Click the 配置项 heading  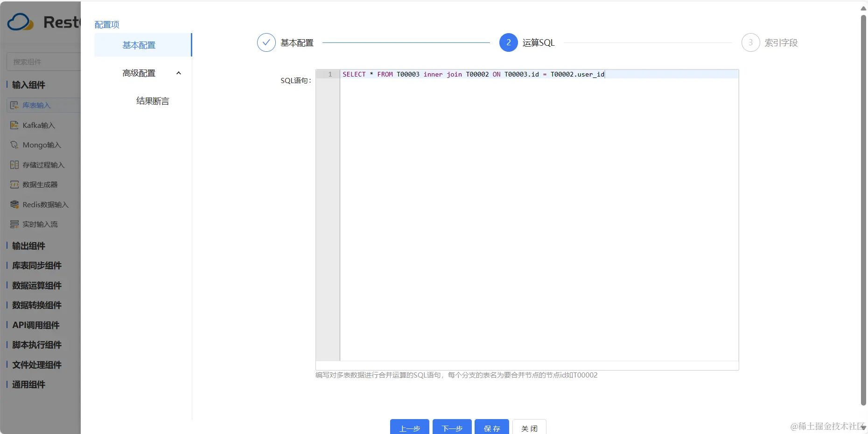click(107, 25)
